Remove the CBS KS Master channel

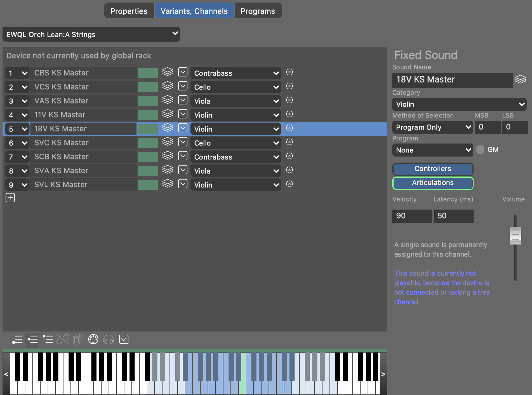tap(289, 72)
